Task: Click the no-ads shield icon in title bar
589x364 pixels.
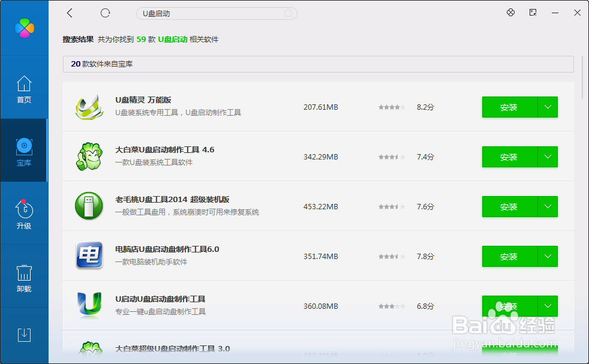Action: point(510,13)
